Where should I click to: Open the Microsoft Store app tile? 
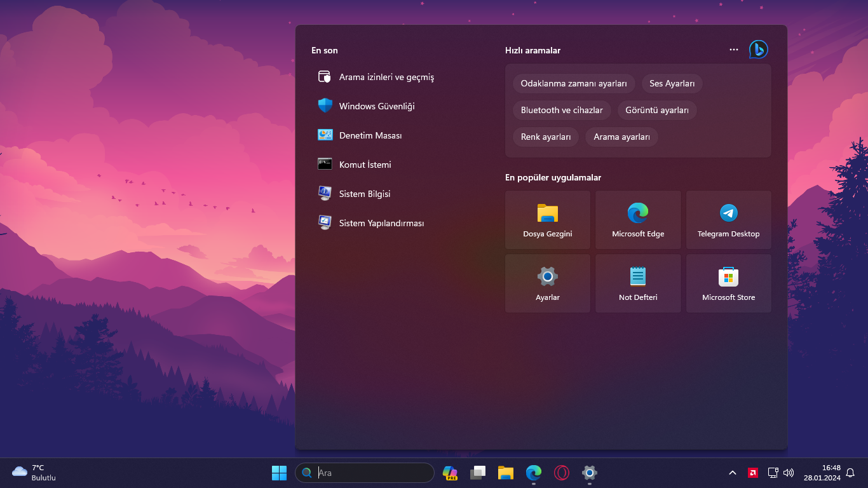(728, 283)
